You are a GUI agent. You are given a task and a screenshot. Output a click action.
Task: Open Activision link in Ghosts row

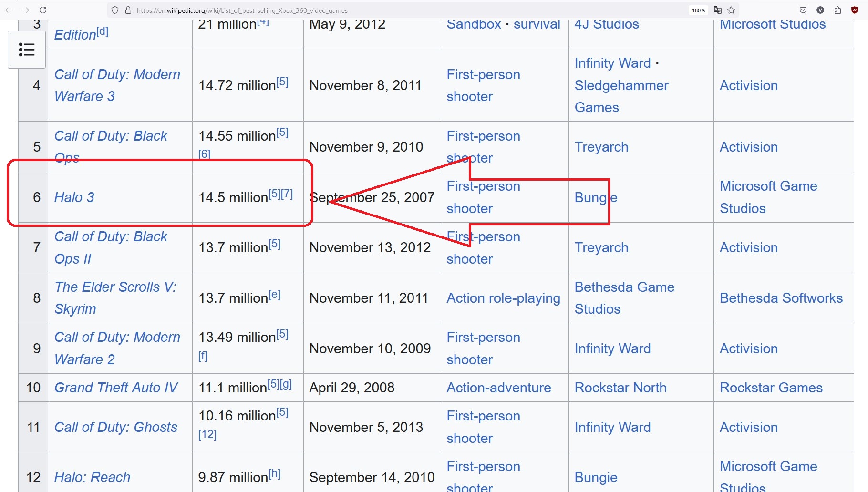(749, 427)
